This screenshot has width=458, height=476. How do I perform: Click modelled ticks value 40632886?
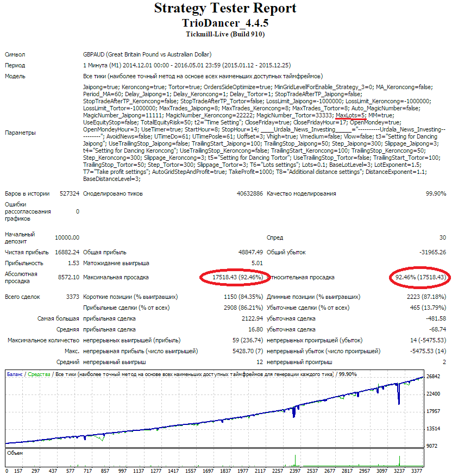click(249, 193)
